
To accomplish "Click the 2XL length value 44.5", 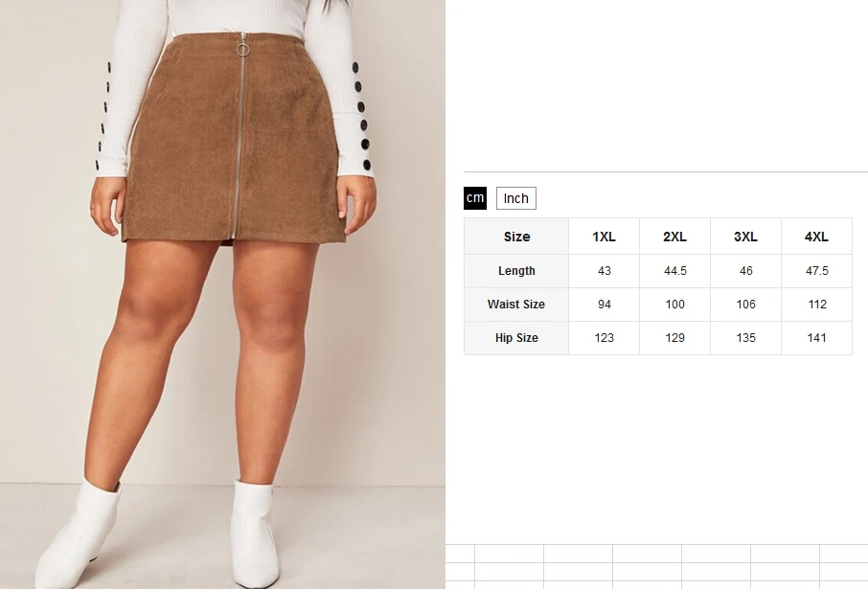I will (x=674, y=271).
